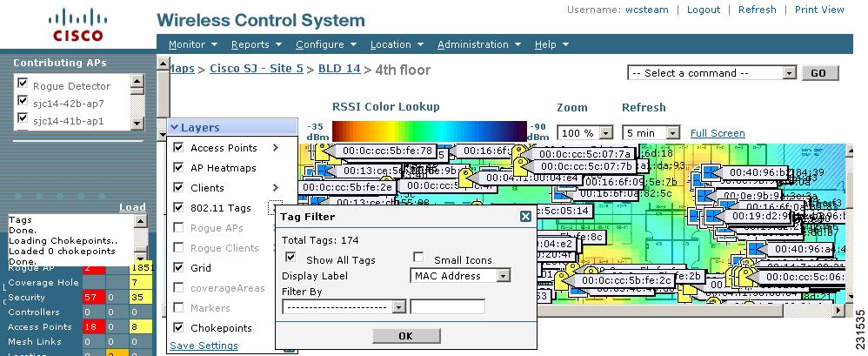Uncheck Clients layer checkbox
The height and width of the screenshot is (356, 868).
coord(178,187)
